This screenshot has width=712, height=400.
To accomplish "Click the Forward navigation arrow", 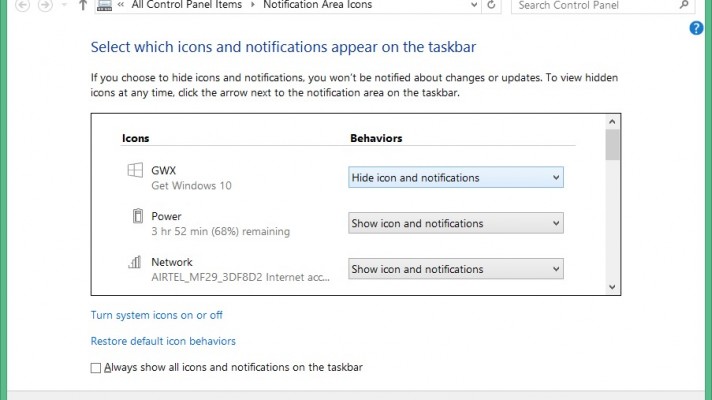I will coord(44,6).
